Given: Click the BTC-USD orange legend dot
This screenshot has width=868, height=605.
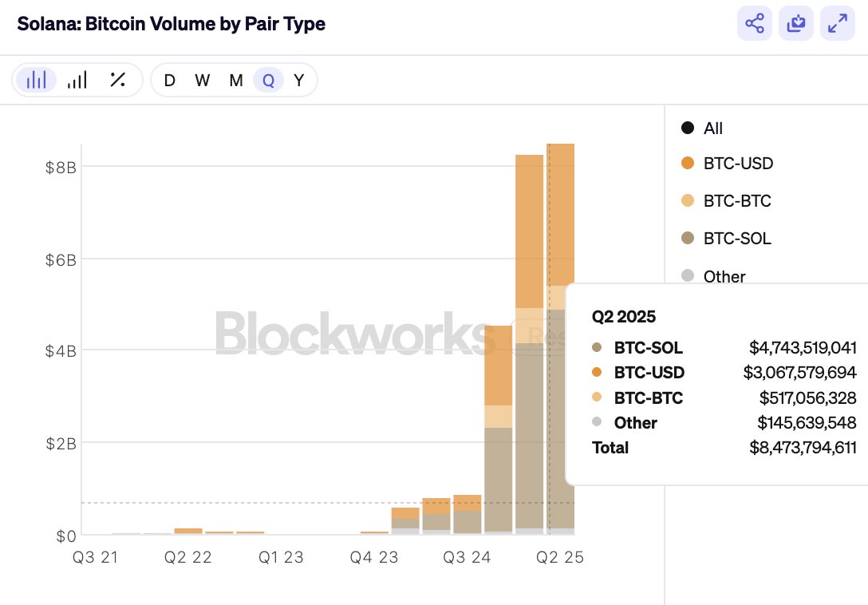Looking at the screenshot, I should coord(688,164).
